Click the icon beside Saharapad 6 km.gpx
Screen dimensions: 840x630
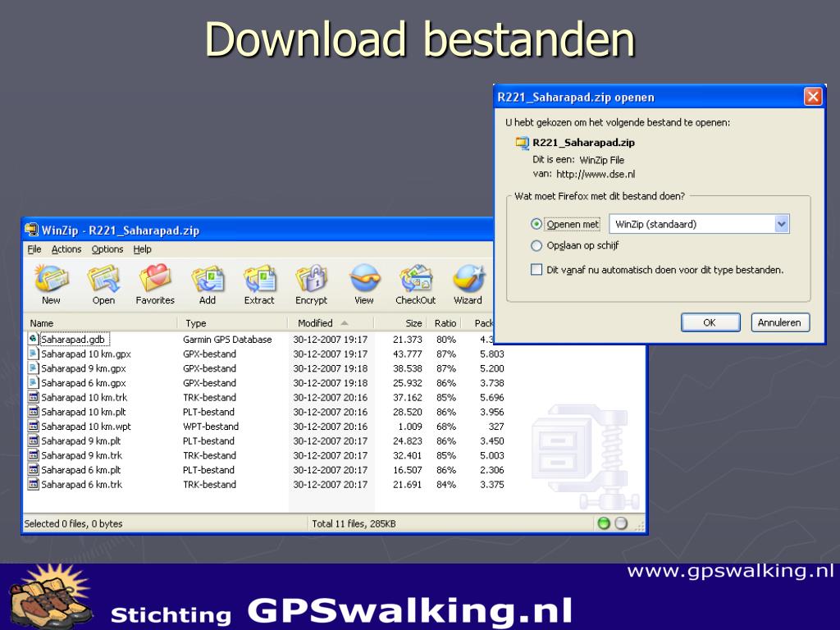pos(33,382)
